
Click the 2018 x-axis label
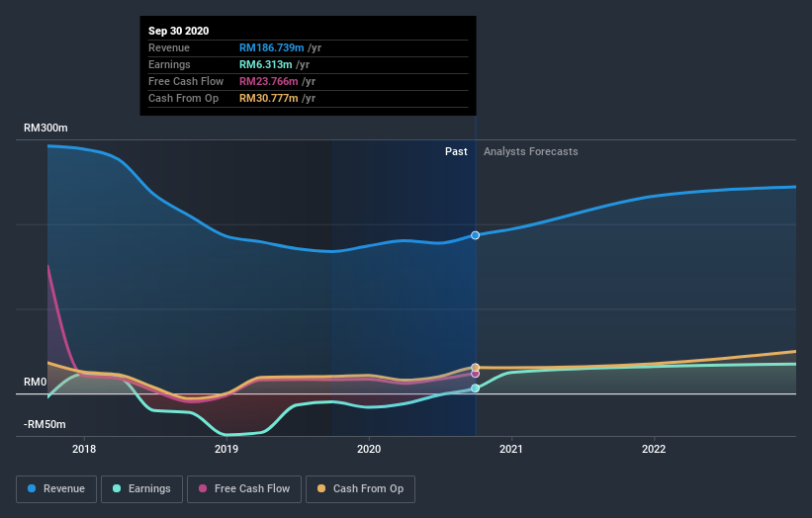coord(84,449)
